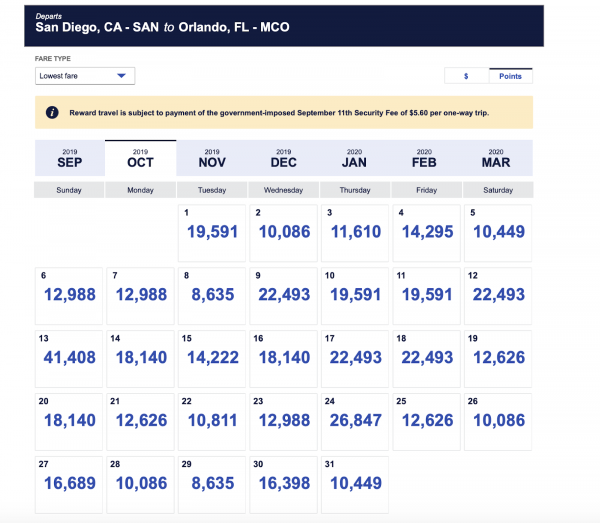The image size is (600, 523).
Task: Choose October 13 fare of 41,408 points
Action: 69,358
